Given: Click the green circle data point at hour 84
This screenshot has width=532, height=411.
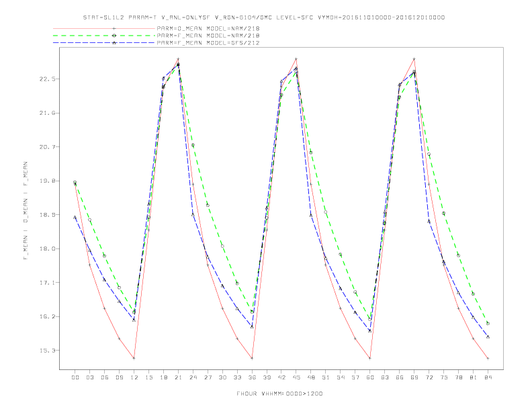Looking at the screenshot, I should [x=488, y=324].
